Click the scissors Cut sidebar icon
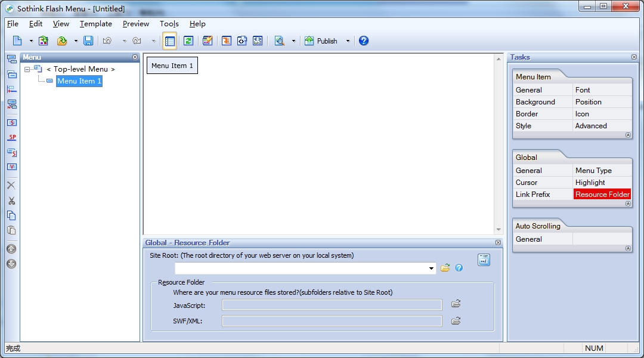Screen dimensions: 644x358 [11, 200]
